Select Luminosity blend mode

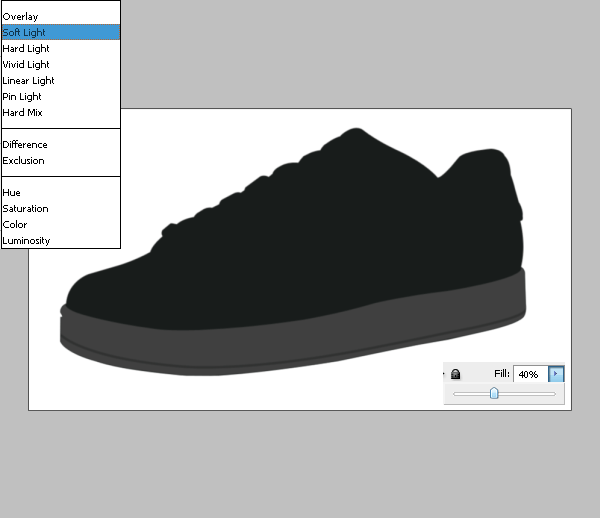(61, 241)
